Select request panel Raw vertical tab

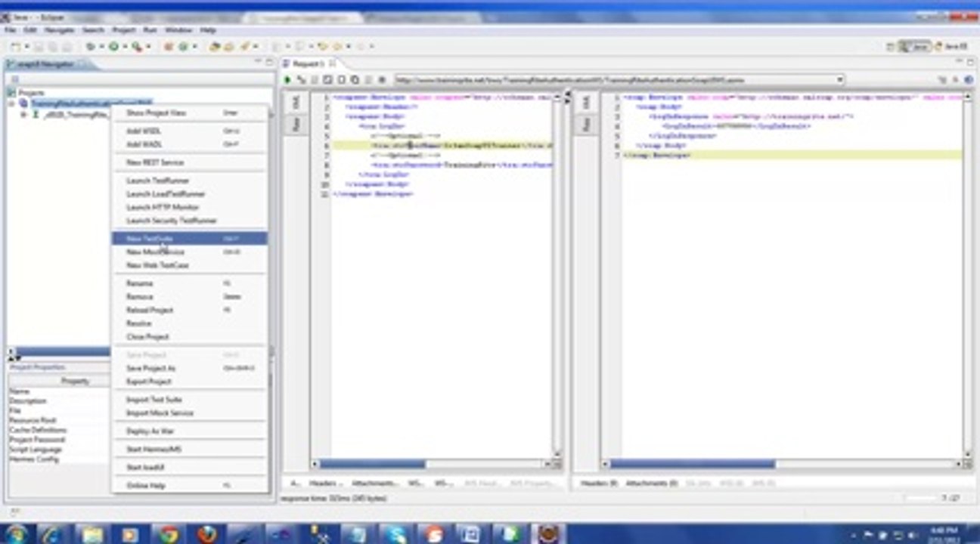point(296,124)
